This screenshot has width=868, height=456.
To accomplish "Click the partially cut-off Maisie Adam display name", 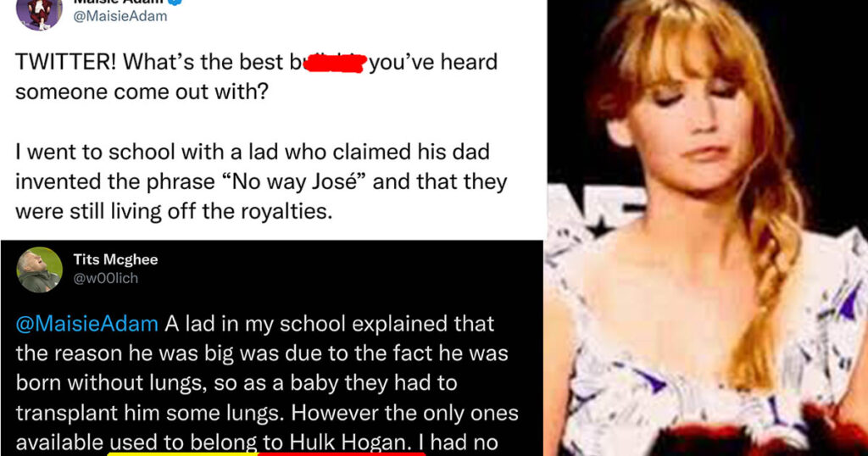I will click(119, 3).
